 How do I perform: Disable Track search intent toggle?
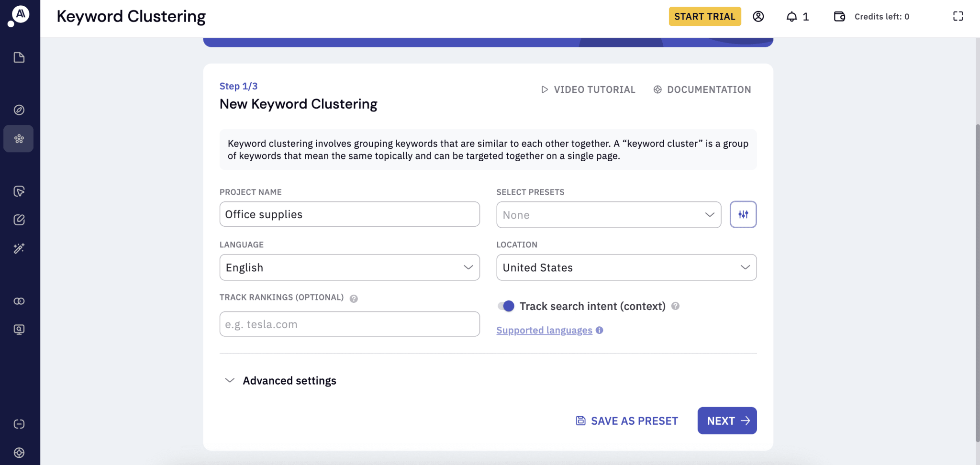(x=507, y=306)
